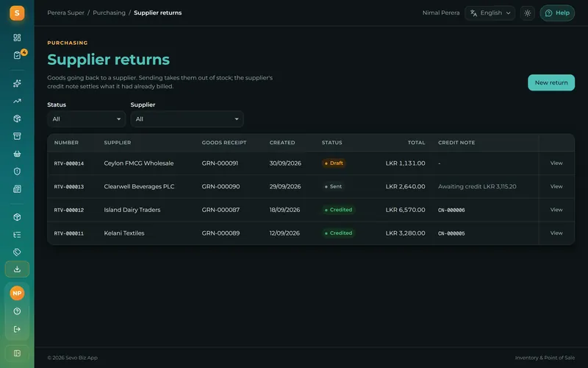Viewport: 588px width, 368px height.
Task: Go to Perera Super breadcrumb
Action: pyautogui.click(x=65, y=13)
